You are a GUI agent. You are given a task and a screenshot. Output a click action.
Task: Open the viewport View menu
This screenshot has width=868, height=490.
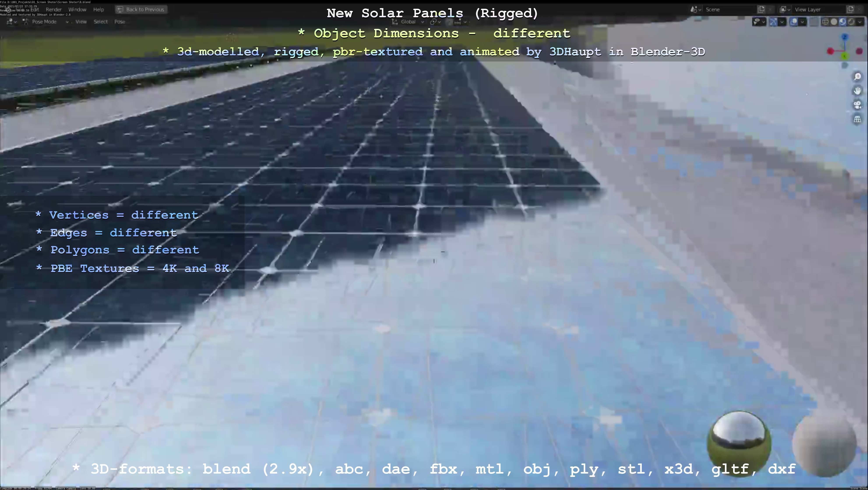click(81, 22)
